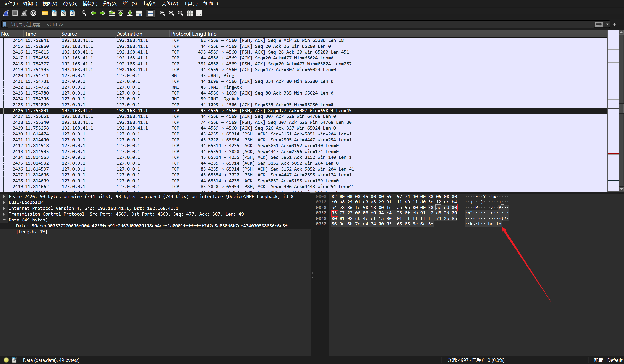Reload the capture file

(x=72, y=13)
